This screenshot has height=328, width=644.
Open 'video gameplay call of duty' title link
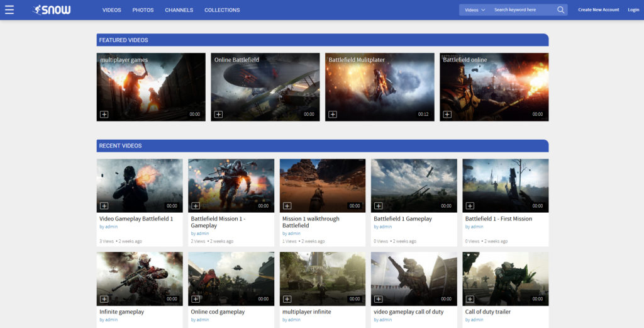point(409,312)
